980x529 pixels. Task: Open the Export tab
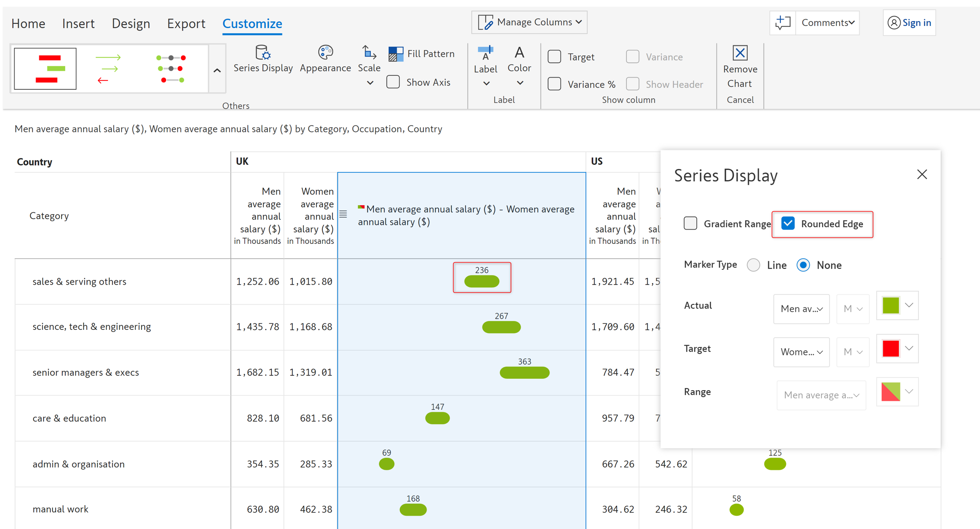coord(186,23)
